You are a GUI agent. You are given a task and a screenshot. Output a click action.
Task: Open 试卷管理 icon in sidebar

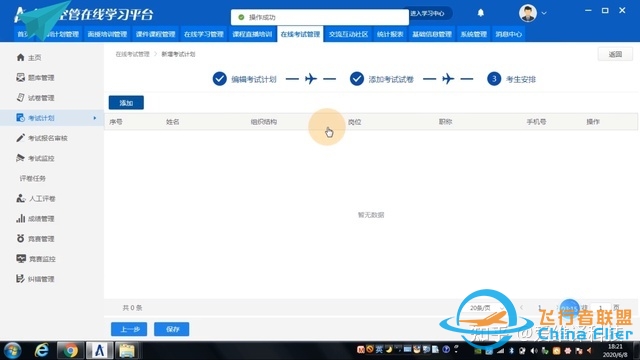click(x=20, y=97)
